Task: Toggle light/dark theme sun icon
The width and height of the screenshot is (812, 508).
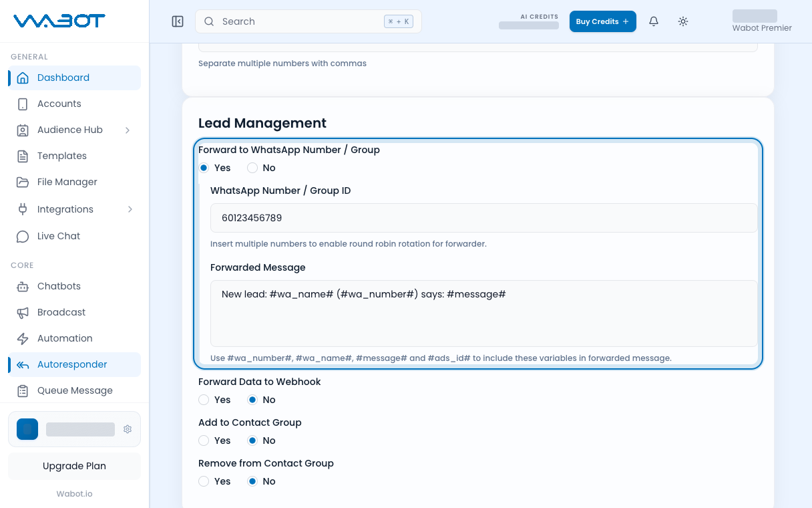Action: (x=683, y=21)
